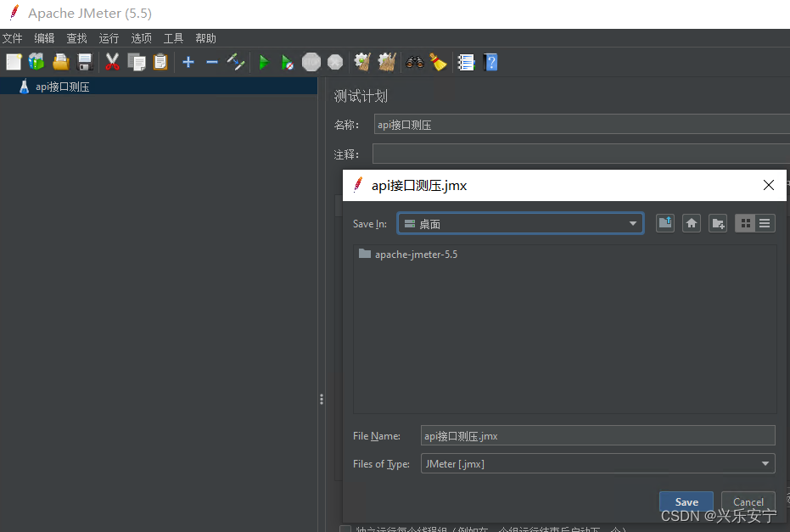The width and height of the screenshot is (790, 532).
Task: Go up one folder level icon
Action: (x=665, y=223)
